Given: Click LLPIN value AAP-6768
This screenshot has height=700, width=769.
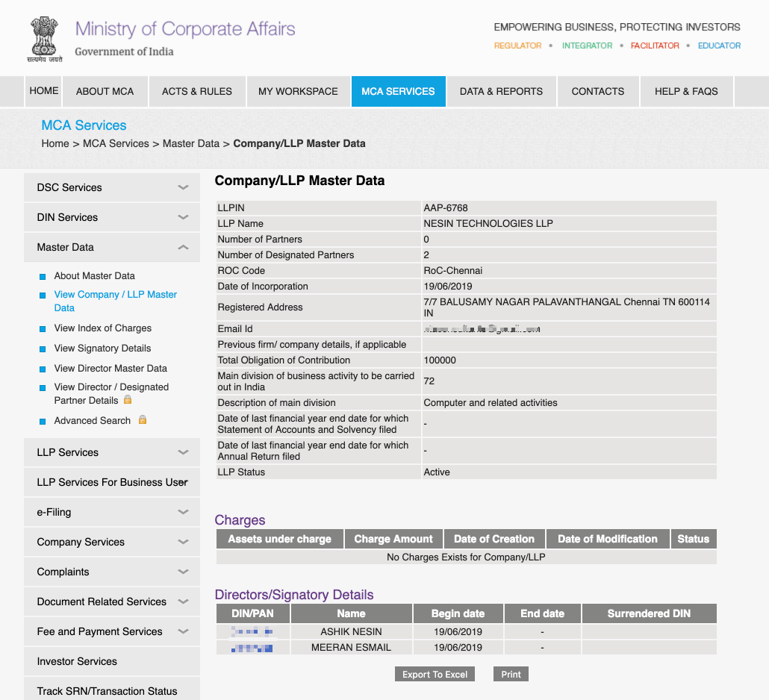Looking at the screenshot, I should coord(446,208).
